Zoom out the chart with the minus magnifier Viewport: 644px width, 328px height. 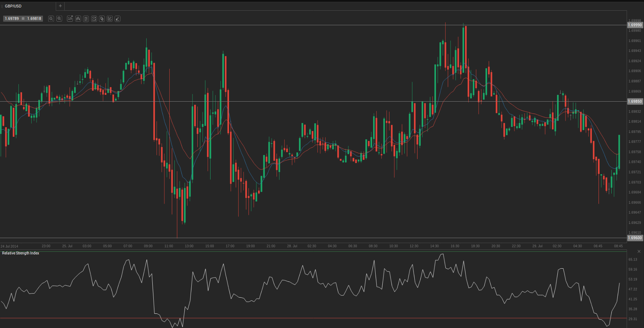(51, 18)
